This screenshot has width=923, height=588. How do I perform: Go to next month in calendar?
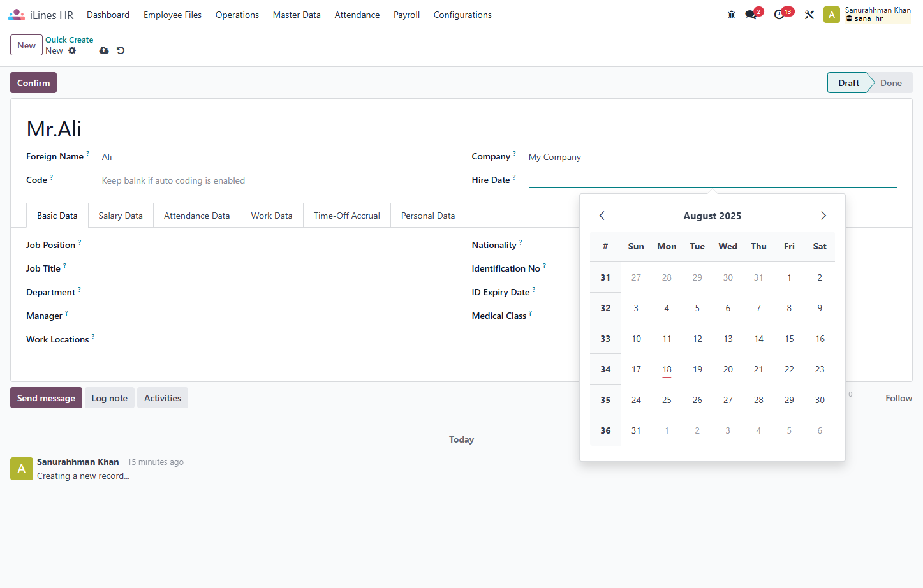pos(823,216)
